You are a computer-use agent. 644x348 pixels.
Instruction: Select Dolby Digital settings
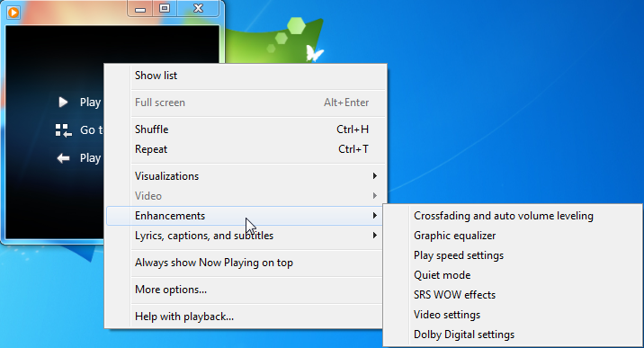pos(513,335)
